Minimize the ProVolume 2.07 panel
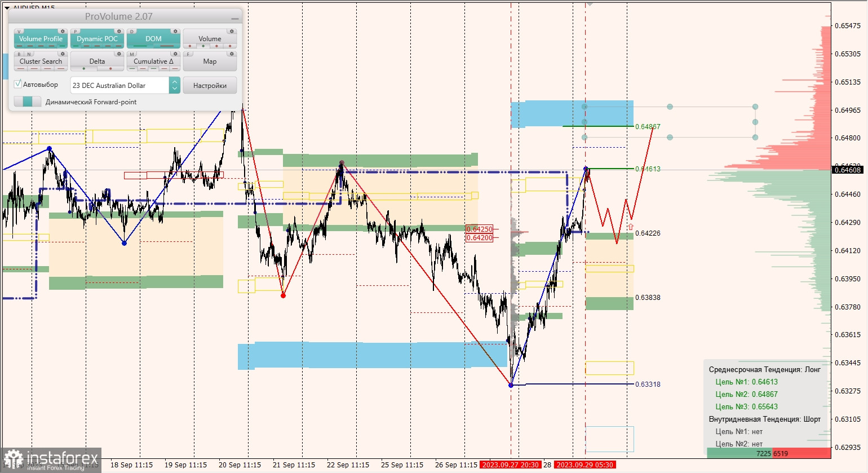Screen dimensions: 868x473 tap(235, 17)
